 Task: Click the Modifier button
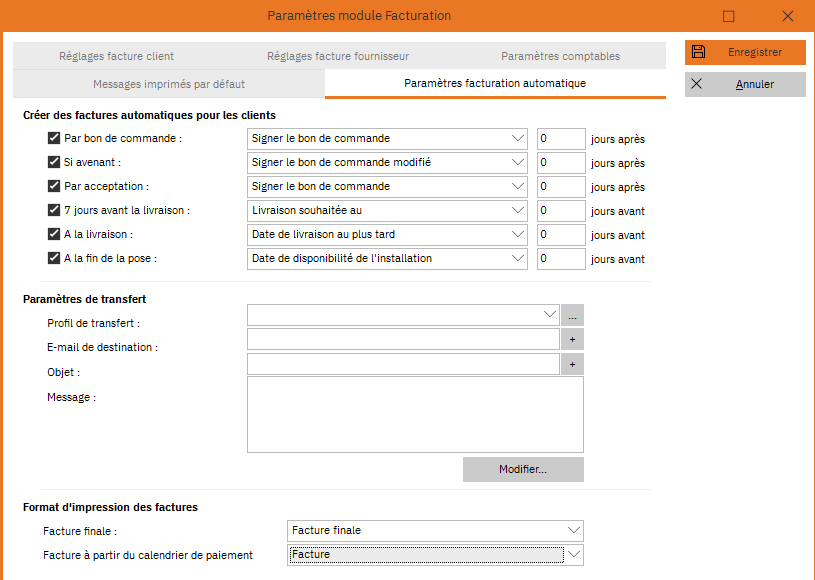click(x=522, y=469)
